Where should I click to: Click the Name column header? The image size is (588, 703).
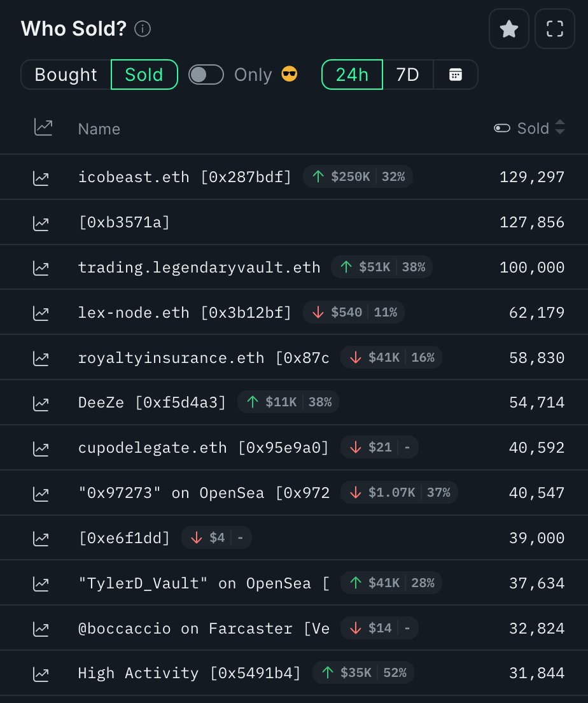click(99, 129)
